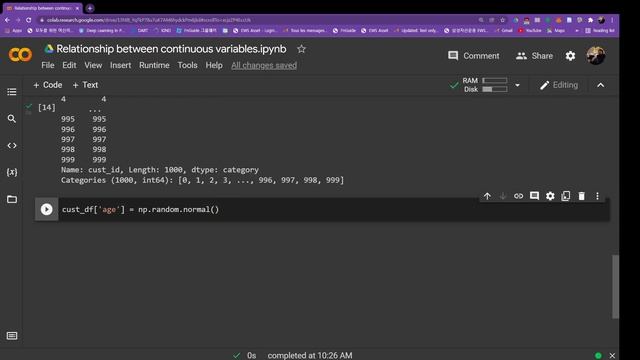Open the Reading list button

tap(600, 31)
